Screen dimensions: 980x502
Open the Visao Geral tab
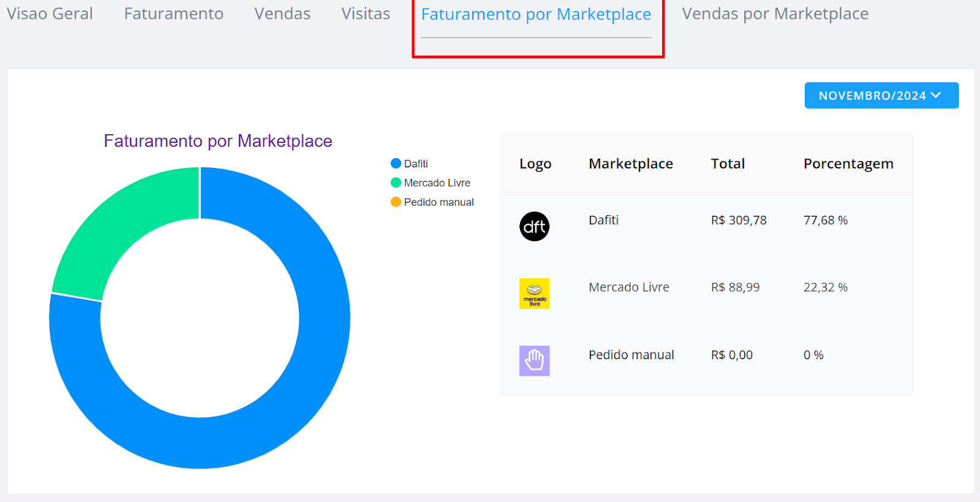pyautogui.click(x=50, y=13)
